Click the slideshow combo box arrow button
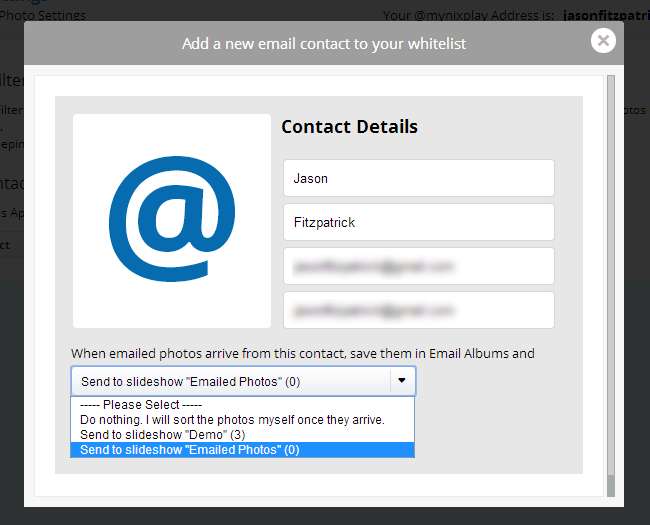 (401, 381)
